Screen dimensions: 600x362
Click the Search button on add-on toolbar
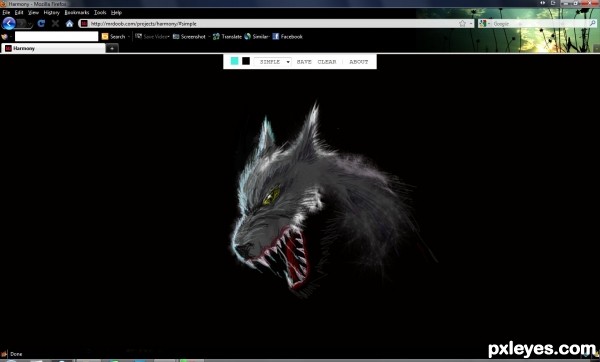click(x=114, y=36)
